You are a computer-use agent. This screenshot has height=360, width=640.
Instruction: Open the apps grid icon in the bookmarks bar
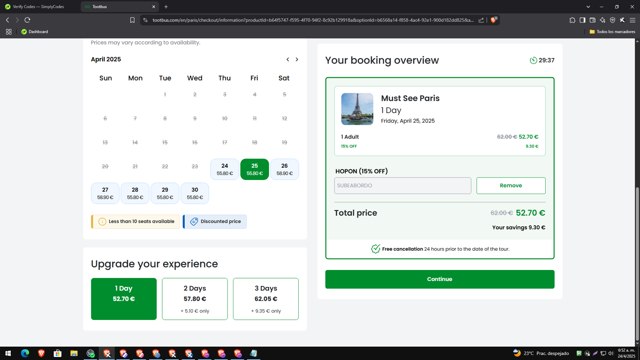tap(9, 32)
